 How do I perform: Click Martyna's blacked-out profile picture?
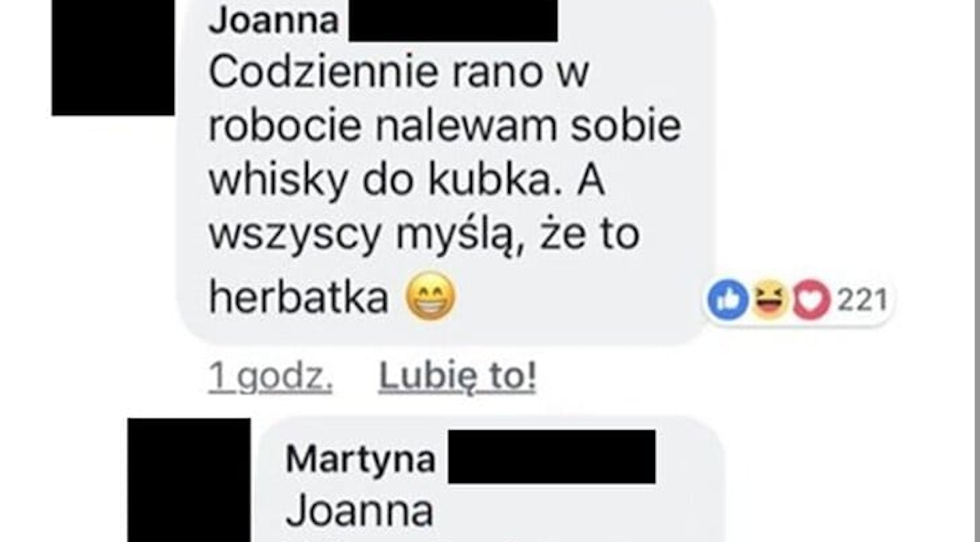coord(190,480)
